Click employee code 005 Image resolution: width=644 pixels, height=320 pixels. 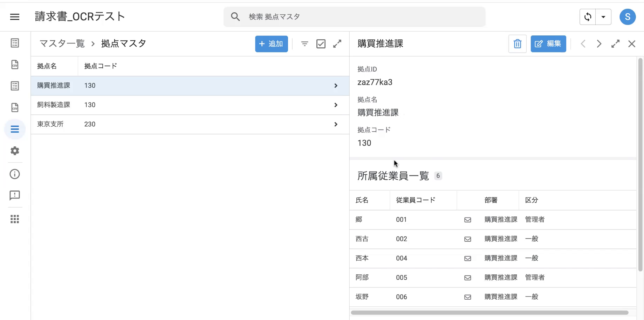click(402, 278)
